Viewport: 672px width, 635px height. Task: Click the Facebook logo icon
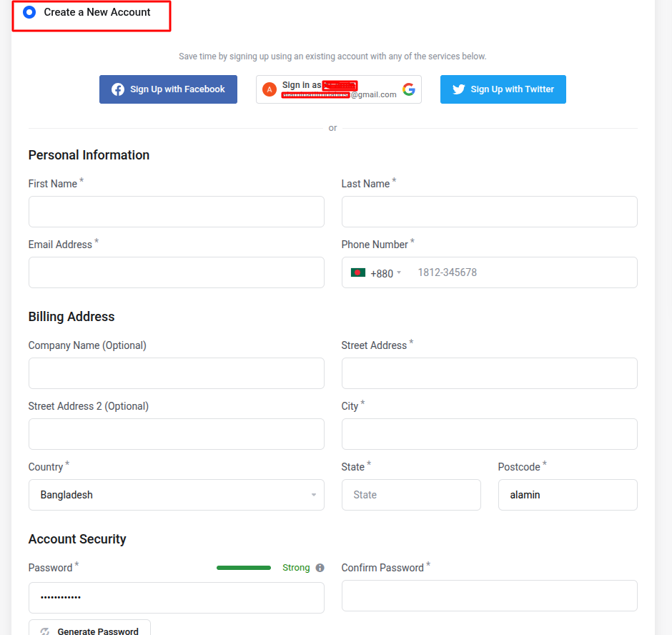point(118,89)
